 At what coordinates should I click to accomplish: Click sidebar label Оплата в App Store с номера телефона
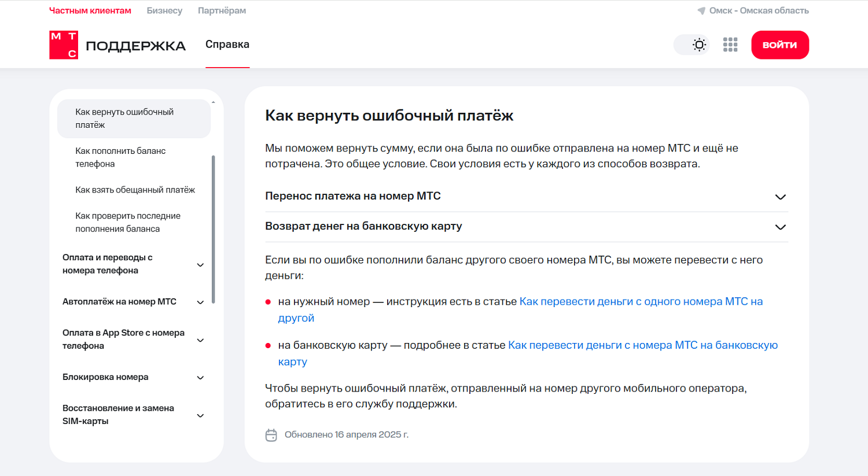(x=123, y=340)
